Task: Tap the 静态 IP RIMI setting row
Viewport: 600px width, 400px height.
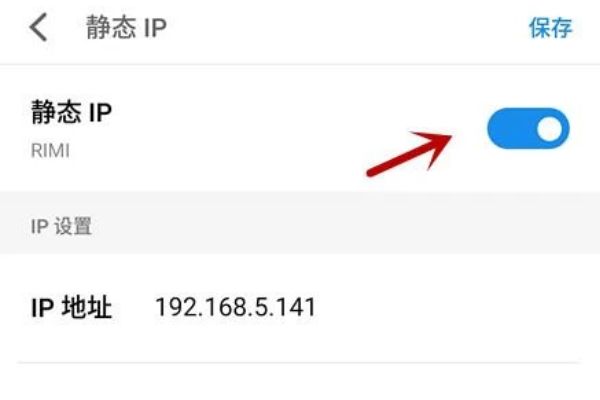Action: [300, 129]
